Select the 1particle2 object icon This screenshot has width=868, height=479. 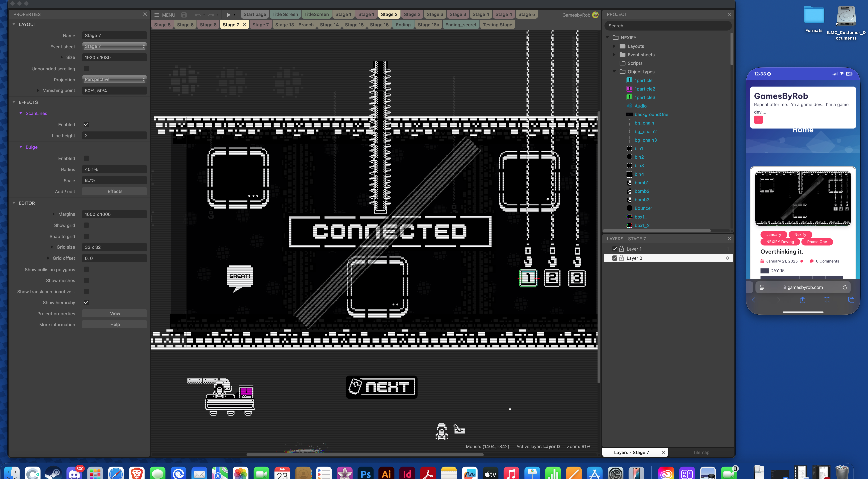tap(629, 89)
